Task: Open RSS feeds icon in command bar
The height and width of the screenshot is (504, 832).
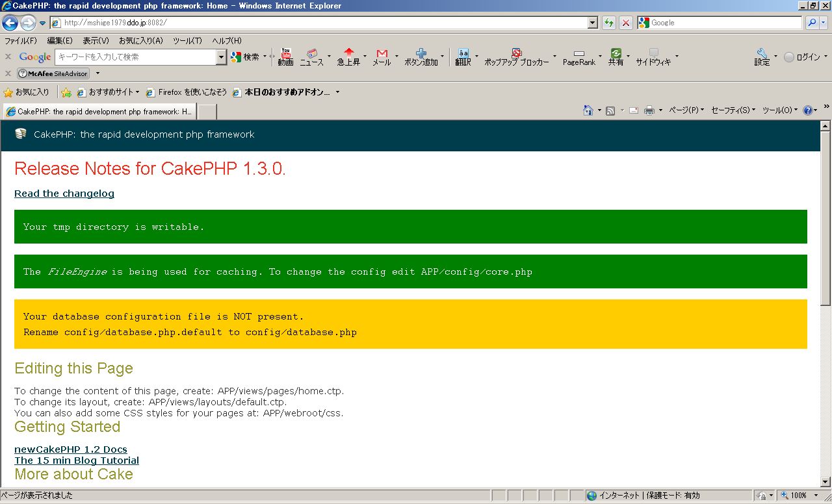Action: point(610,110)
